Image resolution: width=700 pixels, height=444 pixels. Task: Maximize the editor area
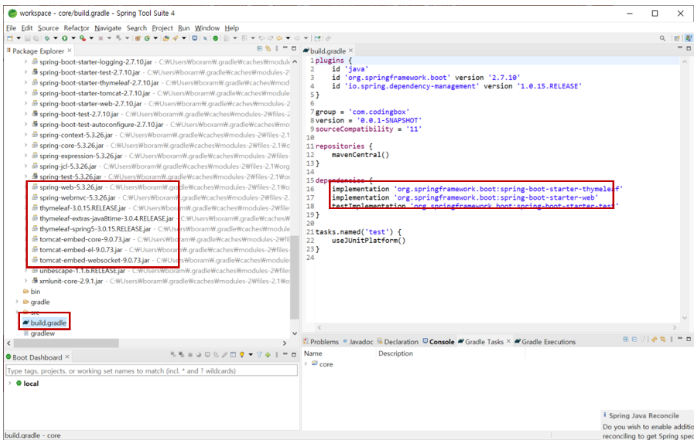coord(688,48)
